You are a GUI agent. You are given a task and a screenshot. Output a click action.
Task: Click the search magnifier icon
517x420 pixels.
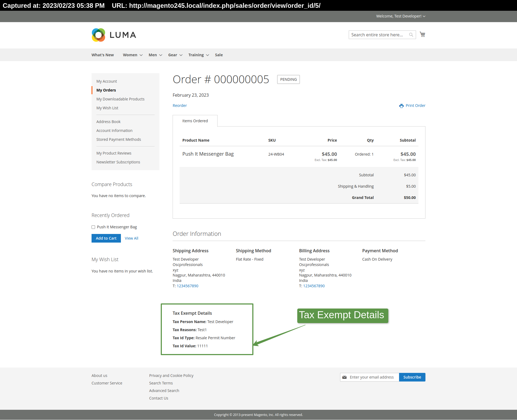411,35
